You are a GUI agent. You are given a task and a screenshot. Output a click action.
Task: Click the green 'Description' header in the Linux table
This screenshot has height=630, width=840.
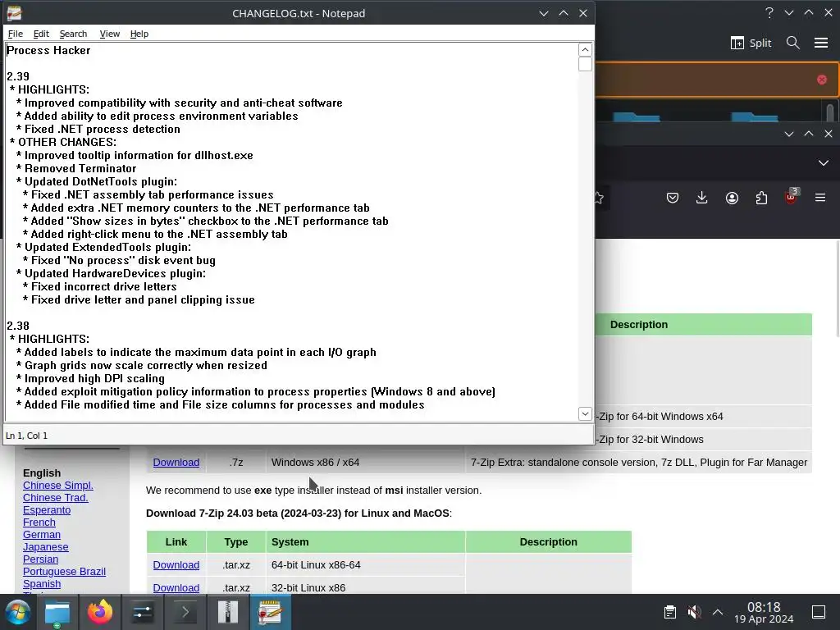[548, 542]
